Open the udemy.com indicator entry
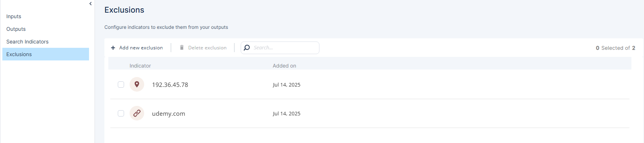Image resolution: width=644 pixels, height=143 pixels. coord(169,113)
